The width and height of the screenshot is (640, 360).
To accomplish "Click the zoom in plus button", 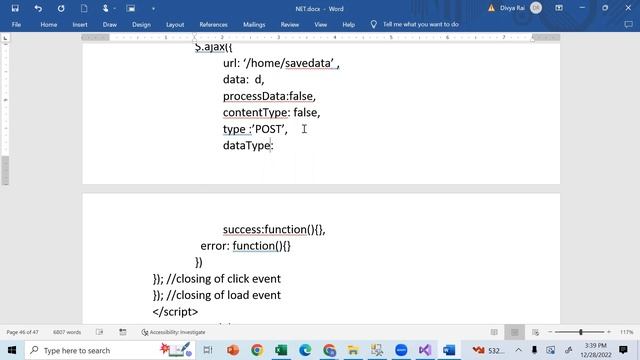I will coord(609,332).
